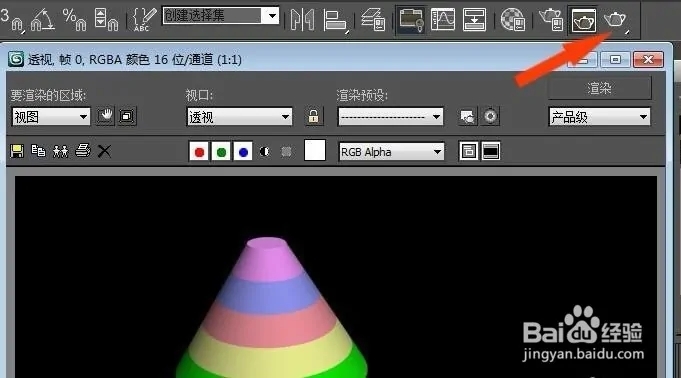681x378 pixels.
Task: Toggle the lock to viewport padlock
Action: point(313,116)
